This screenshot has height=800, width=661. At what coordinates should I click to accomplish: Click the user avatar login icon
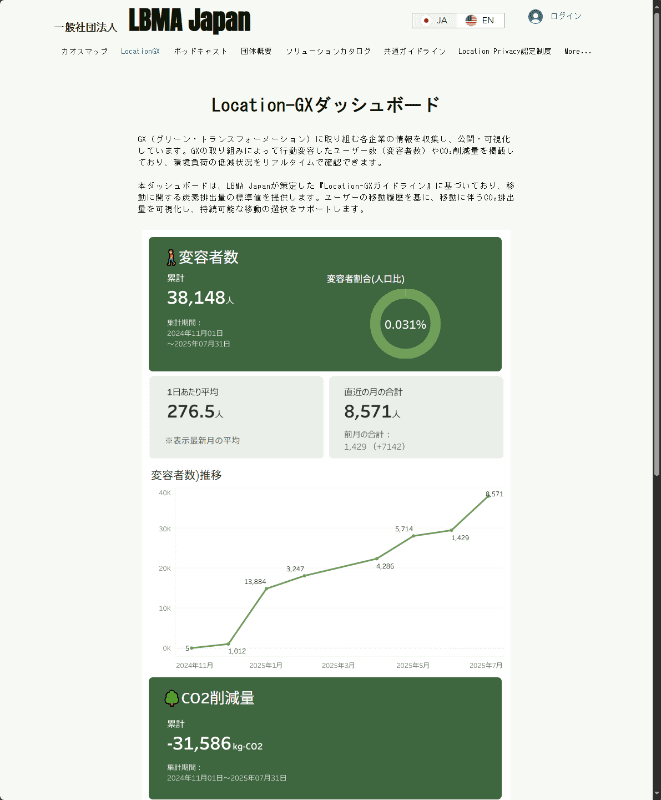point(535,17)
